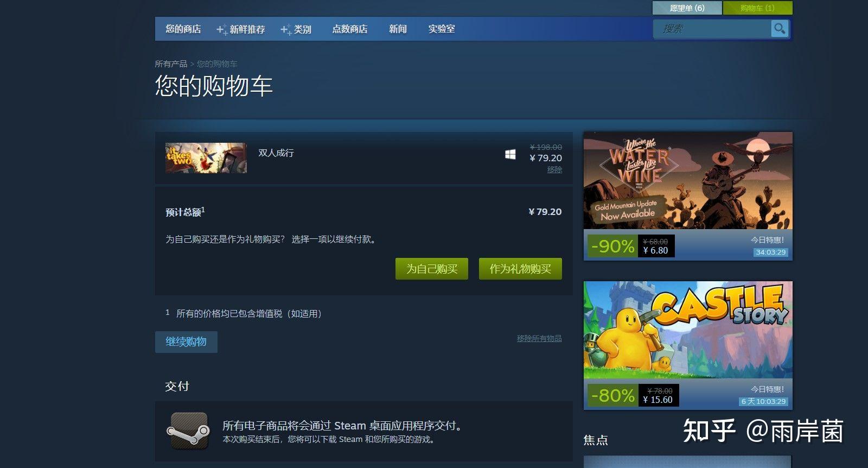Image resolution: width=868 pixels, height=468 pixels.
Task: Click the 所有的价格均已包含增值税 footnote
Action: (x=248, y=313)
